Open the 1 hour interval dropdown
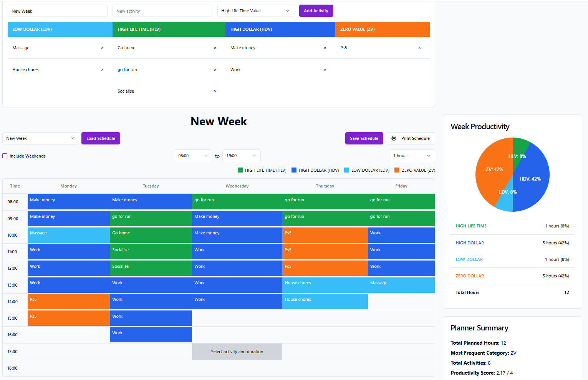 click(412, 156)
